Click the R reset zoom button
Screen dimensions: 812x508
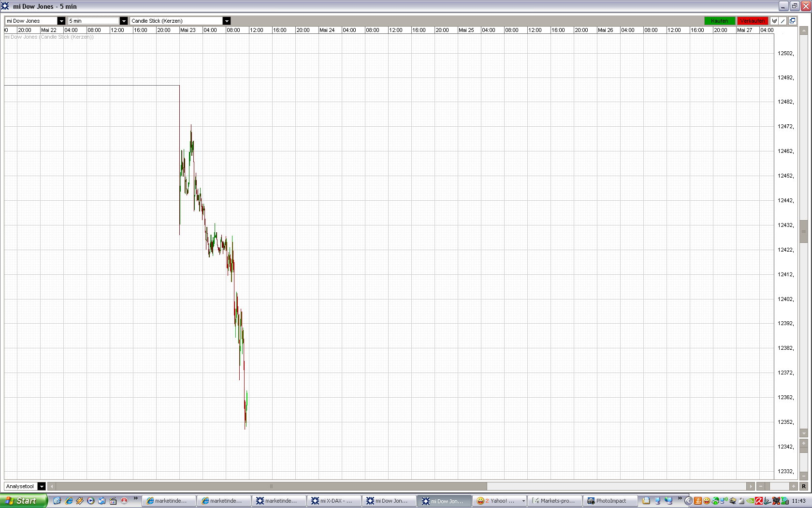click(x=804, y=486)
